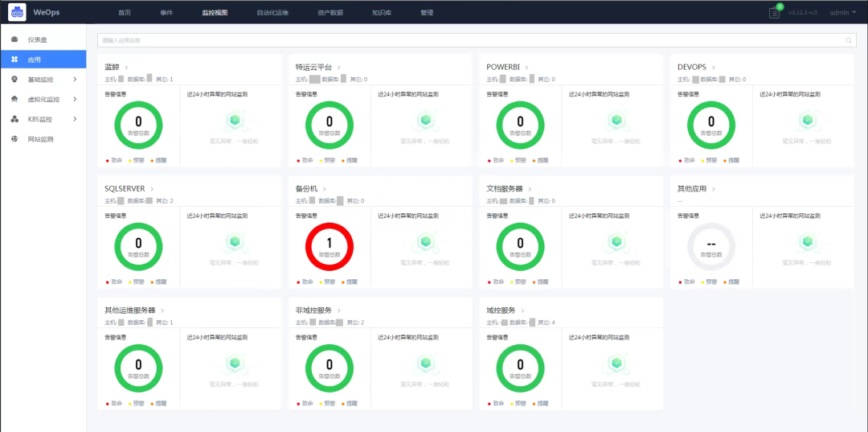Click the K8S监控 sidebar icon

click(x=15, y=119)
